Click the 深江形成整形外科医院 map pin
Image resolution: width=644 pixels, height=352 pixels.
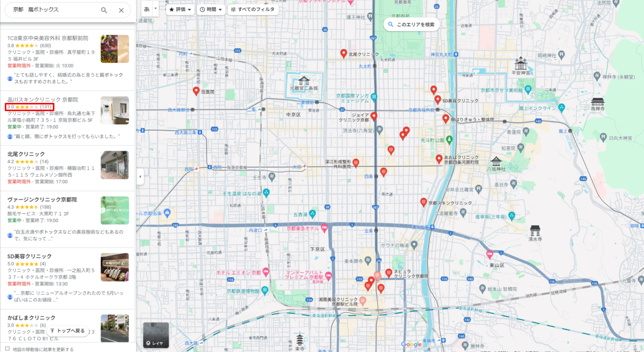356,163
